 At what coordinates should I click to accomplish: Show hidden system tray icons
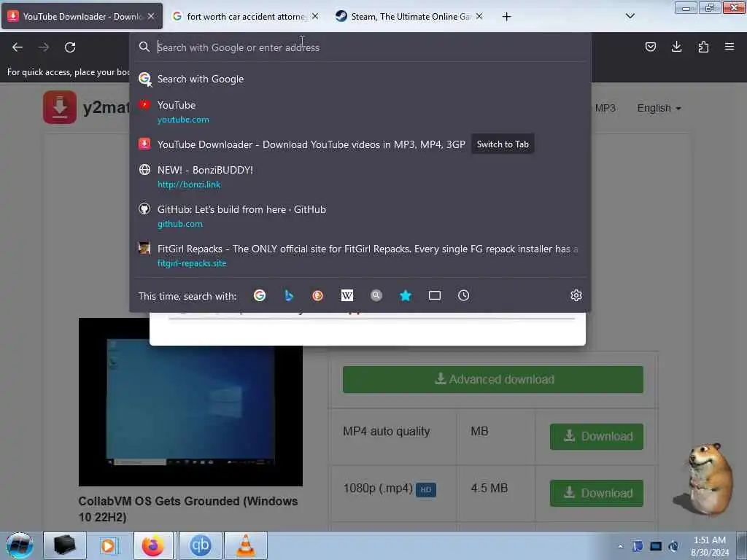[x=620, y=547]
